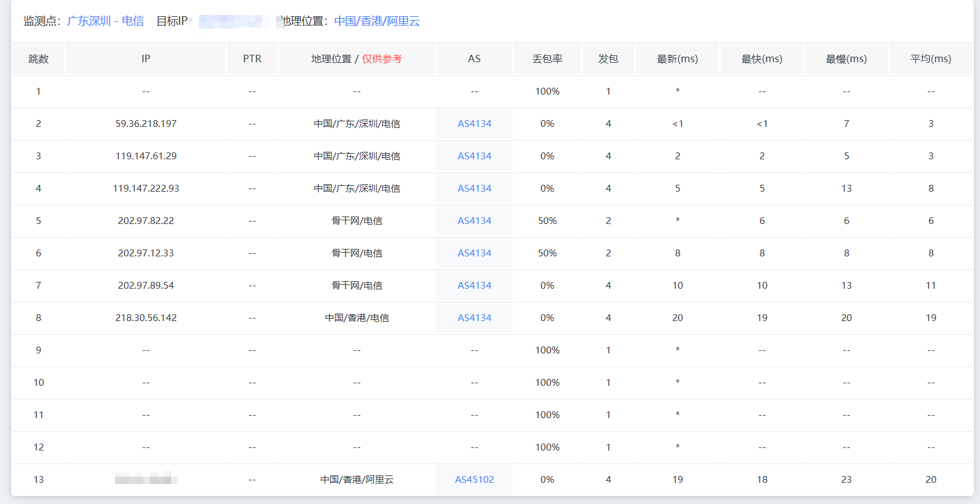Open the AS45102 link in hop 13

474,480
